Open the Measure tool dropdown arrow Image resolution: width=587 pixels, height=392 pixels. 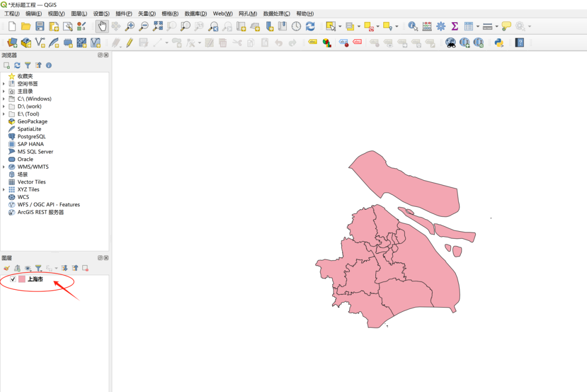pyautogui.click(x=496, y=27)
